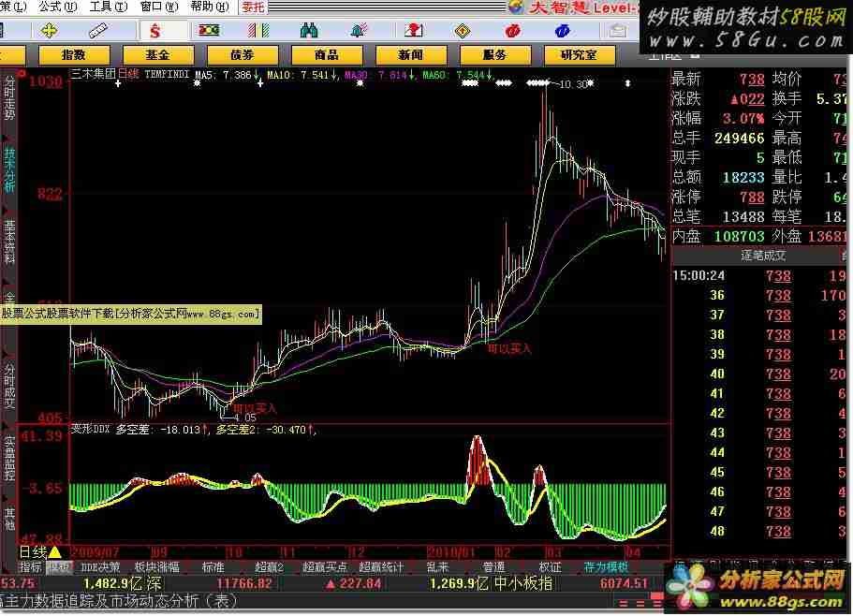The width and height of the screenshot is (853, 616).
Task: Open the 工具(T) menu
Action: 109,7
